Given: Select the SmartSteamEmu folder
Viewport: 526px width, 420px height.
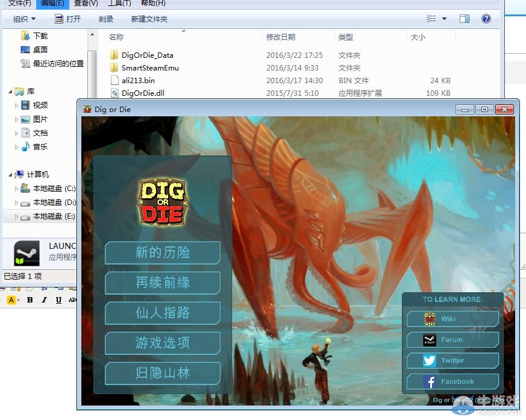Looking at the screenshot, I should coord(150,67).
